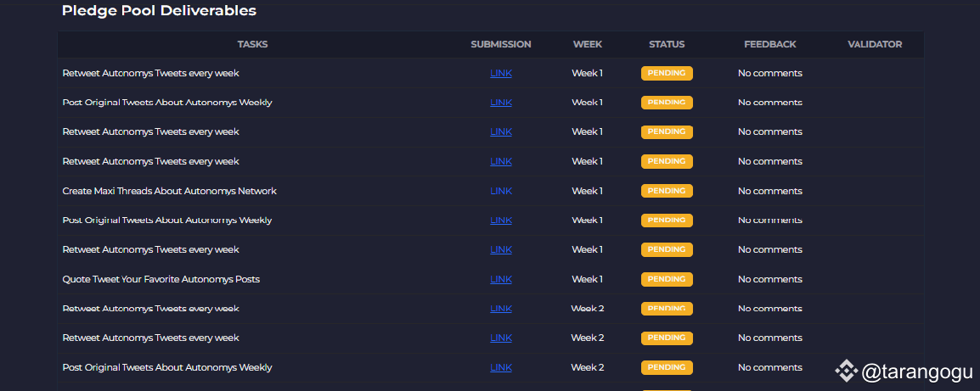Click 'Week 1' cell in Quote Tweet row
The width and height of the screenshot is (980, 391).
point(588,279)
